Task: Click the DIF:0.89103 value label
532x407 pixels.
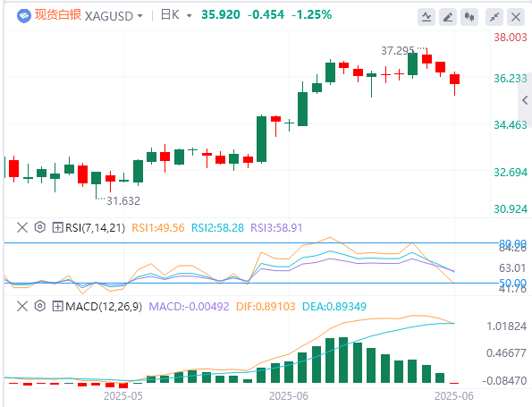Action: [266, 307]
